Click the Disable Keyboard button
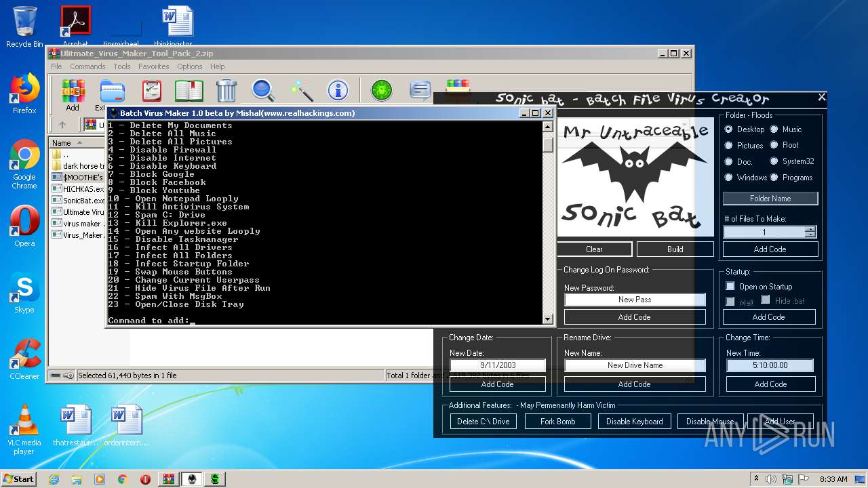 [x=635, y=422]
